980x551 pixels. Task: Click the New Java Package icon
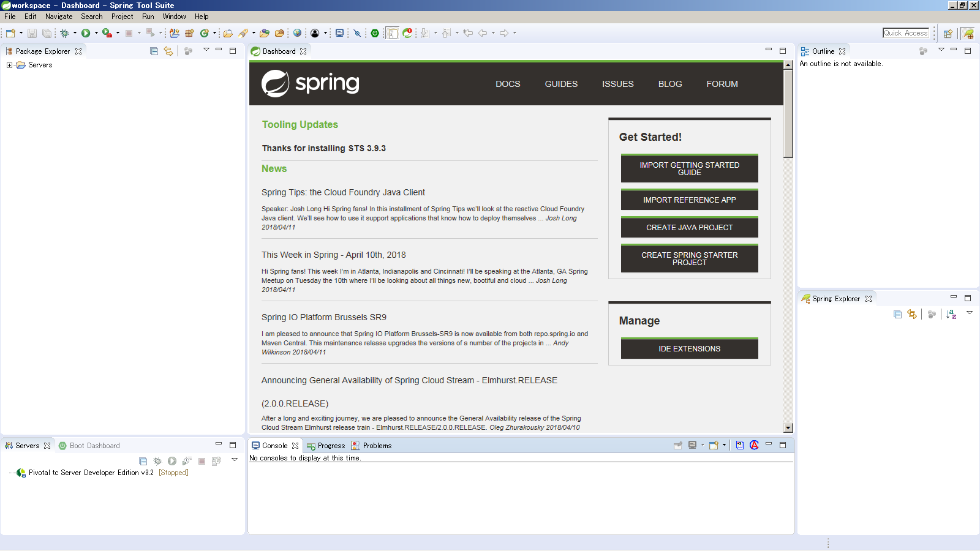click(189, 33)
